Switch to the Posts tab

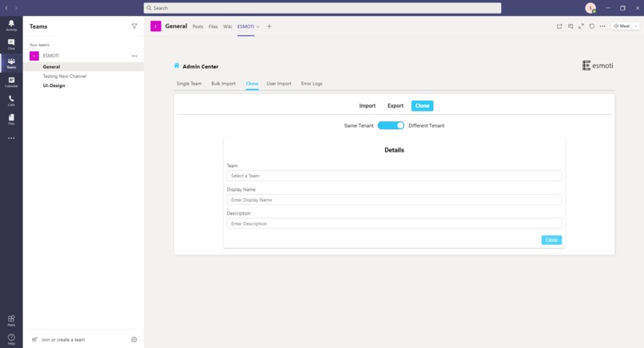[198, 26]
